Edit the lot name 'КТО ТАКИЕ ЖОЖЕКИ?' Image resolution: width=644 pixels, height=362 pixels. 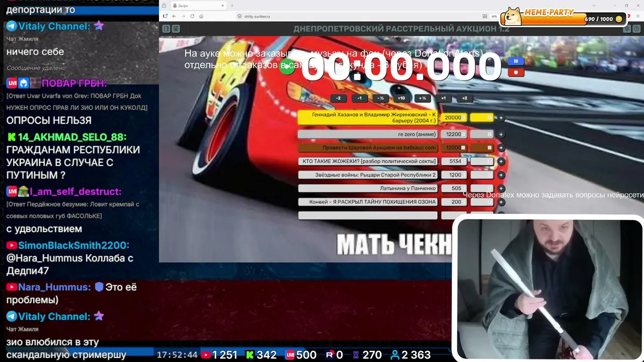368,161
